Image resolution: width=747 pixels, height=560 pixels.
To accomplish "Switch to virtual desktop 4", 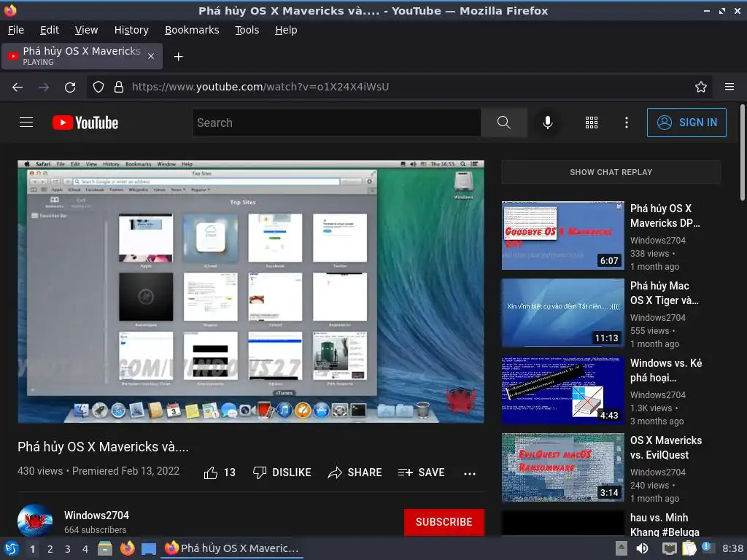I will coord(85,549).
